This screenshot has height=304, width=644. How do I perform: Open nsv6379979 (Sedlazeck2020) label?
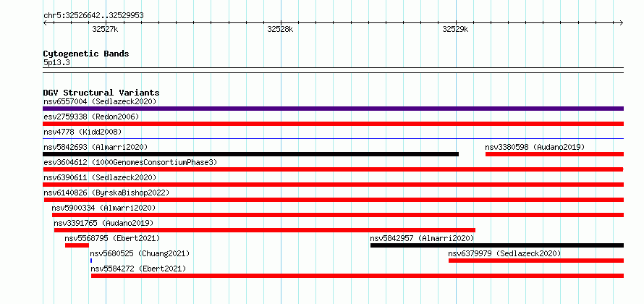pos(504,253)
